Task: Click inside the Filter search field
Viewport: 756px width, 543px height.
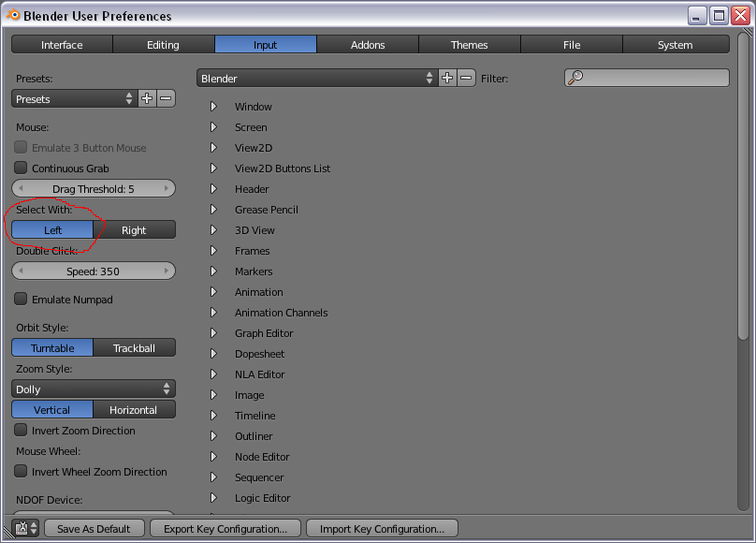Action: [x=647, y=78]
